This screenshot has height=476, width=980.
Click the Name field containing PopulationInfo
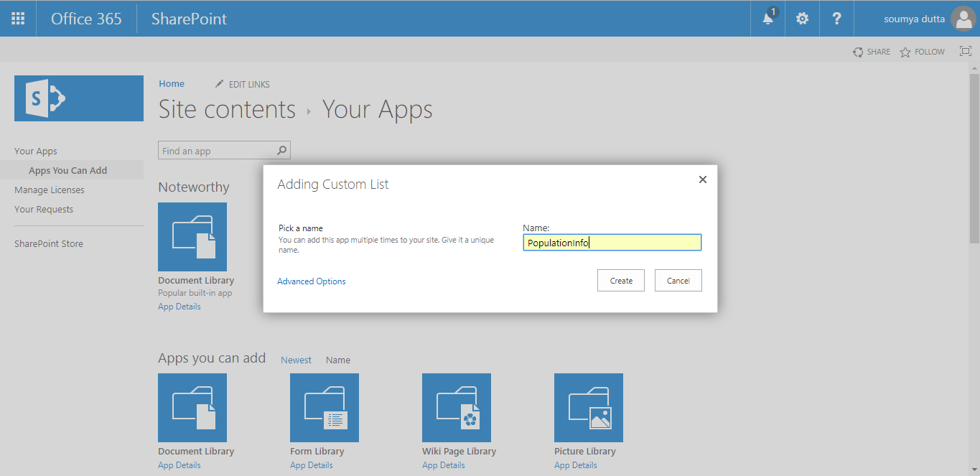click(612, 242)
